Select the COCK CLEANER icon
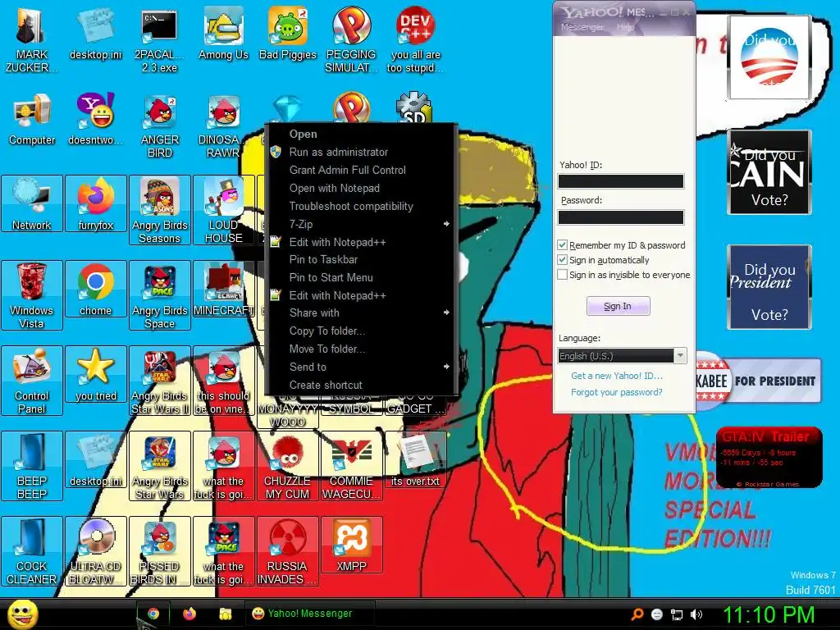Screen dimensions: 840x630 pyautogui.click(x=32, y=550)
